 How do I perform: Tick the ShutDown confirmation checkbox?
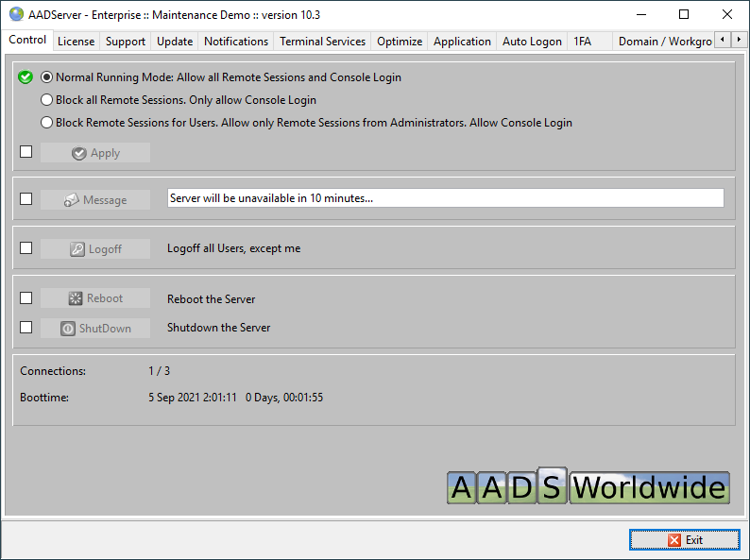[26, 328]
